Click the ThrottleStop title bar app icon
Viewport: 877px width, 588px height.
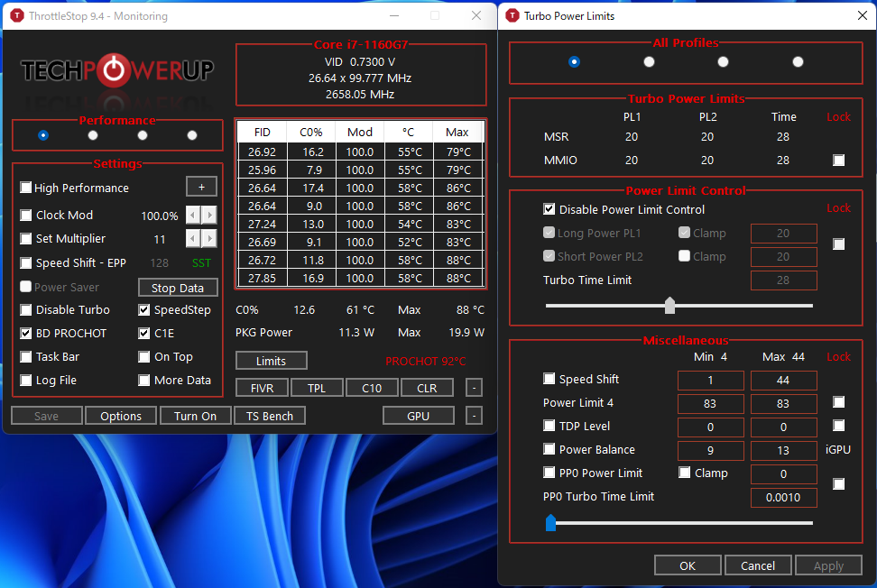(17, 15)
